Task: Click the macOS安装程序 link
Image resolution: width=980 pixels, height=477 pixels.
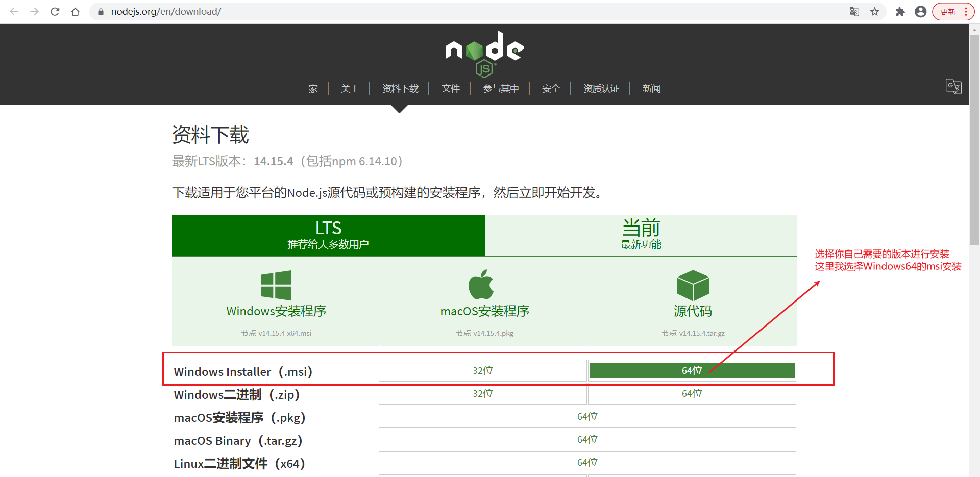Action: [485, 311]
